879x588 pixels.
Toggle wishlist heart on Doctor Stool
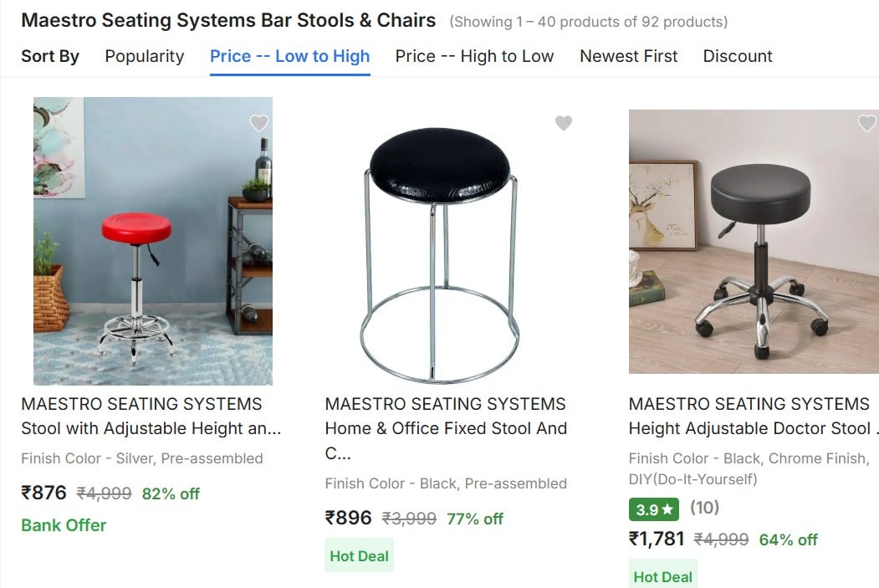(866, 123)
